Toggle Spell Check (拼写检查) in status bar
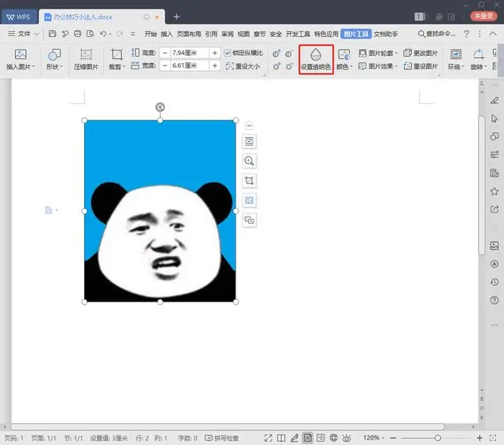Image resolution: width=504 pixels, height=445 pixels. (x=222, y=438)
